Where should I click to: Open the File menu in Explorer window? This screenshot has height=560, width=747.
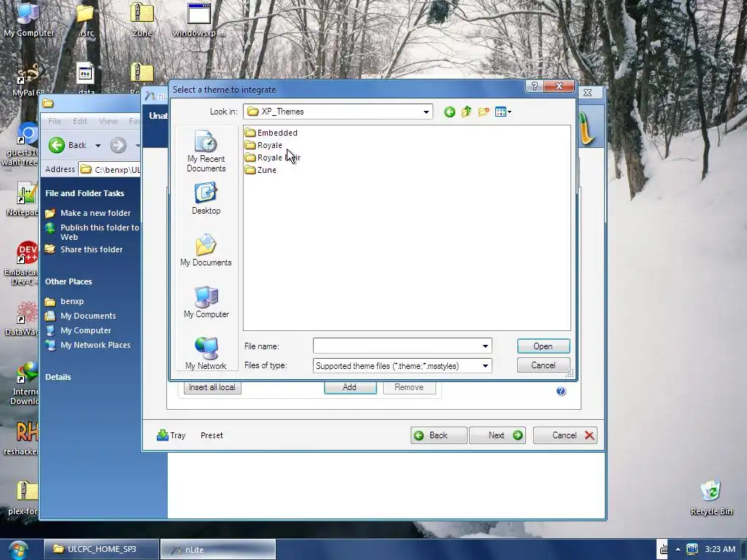click(54, 122)
